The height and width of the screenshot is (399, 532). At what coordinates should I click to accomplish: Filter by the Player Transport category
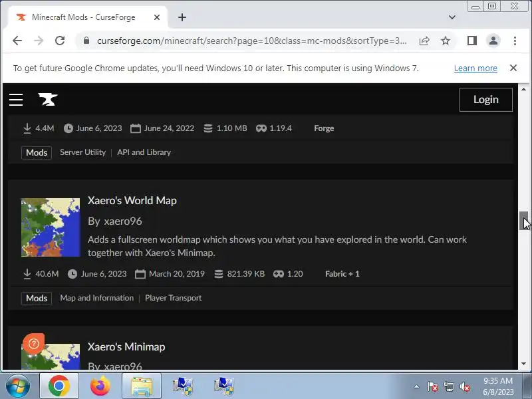[174, 298]
